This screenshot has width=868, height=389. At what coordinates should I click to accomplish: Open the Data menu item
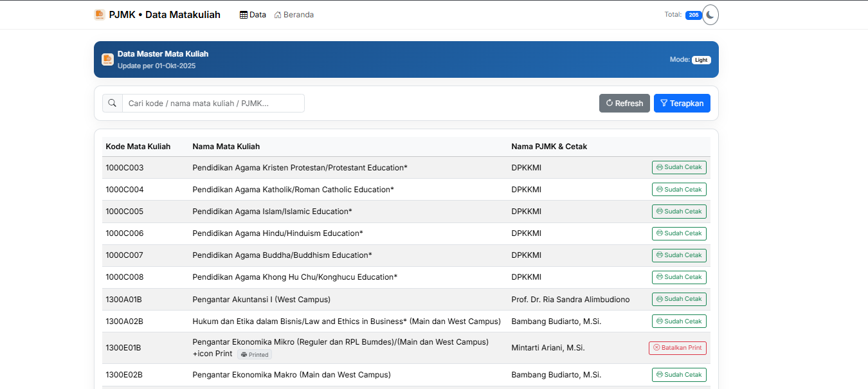(253, 15)
